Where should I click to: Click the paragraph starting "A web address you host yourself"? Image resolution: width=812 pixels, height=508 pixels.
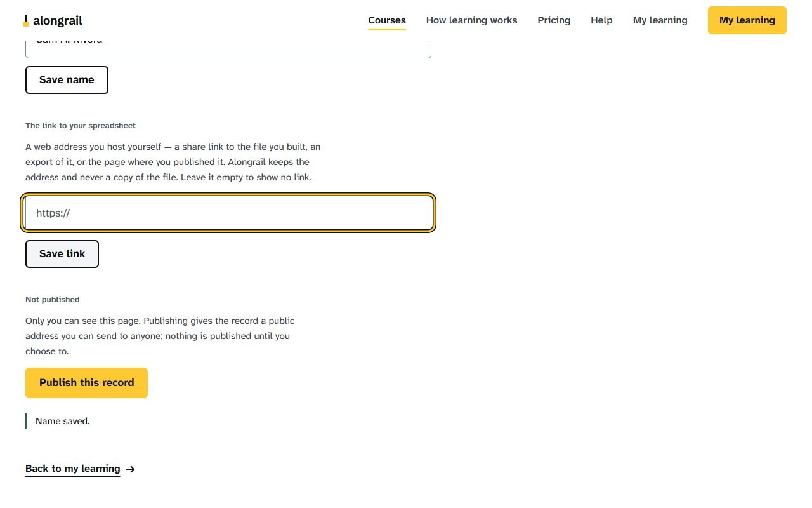pyautogui.click(x=173, y=162)
